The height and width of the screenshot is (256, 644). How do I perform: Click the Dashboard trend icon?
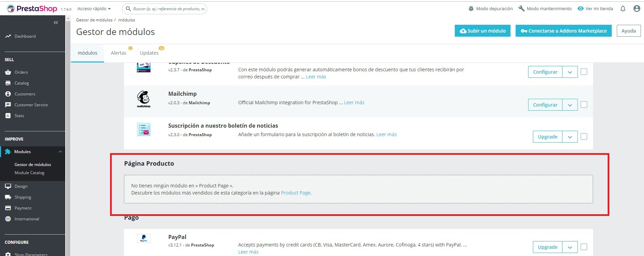pyautogui.click(x=8, y=36)
